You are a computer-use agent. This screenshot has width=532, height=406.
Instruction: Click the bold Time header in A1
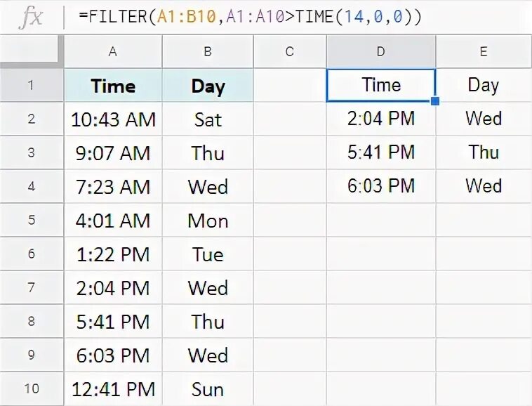[112, 86]
